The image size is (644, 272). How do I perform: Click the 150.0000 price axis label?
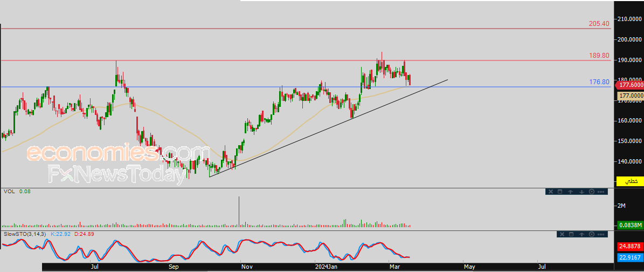630,141
